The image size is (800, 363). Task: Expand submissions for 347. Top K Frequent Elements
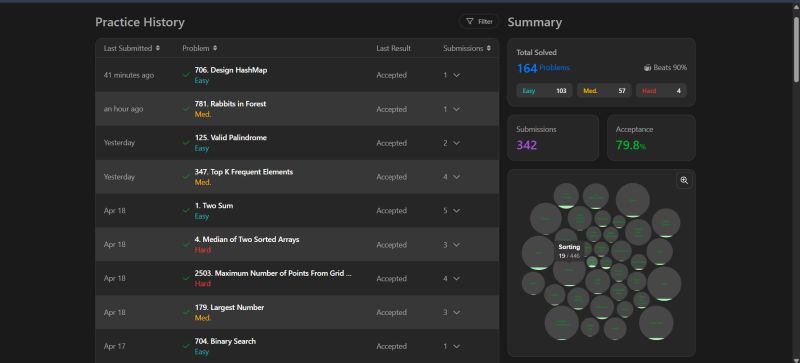coord(456,177)
